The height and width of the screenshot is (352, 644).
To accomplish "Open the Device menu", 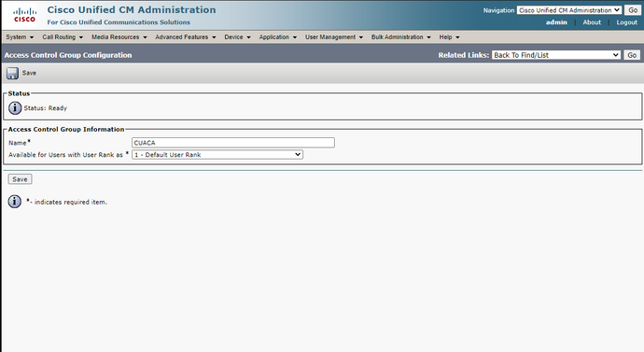I will [237, 37].
